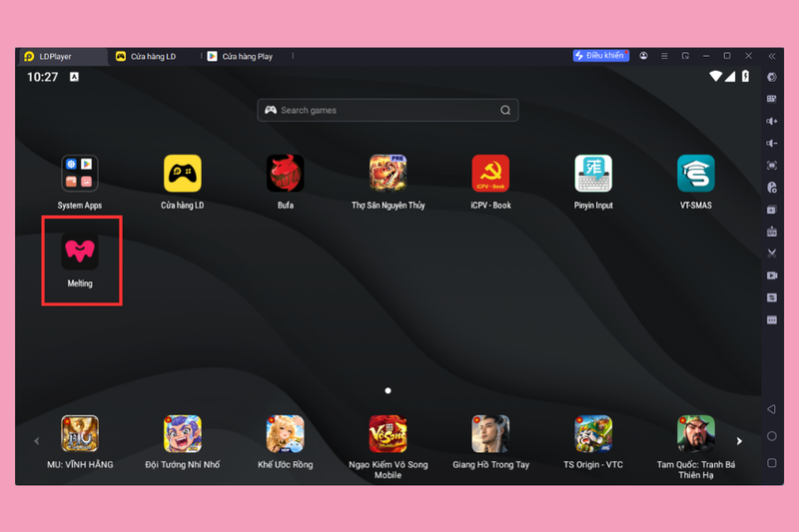799x532 pixels.
Task: Open the iCPV - Book app
Action: tap(490, 174)
